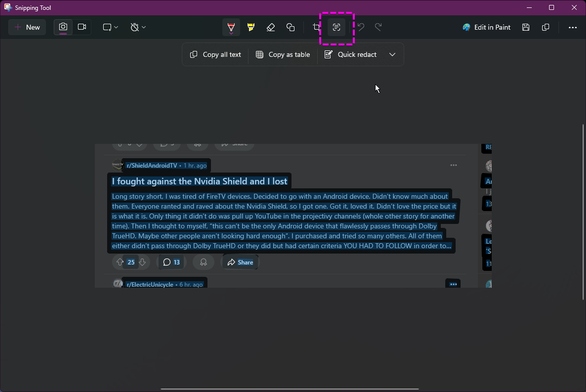Select the Ballpoint pen tool
586x392 pixels.
pos(231,27)
